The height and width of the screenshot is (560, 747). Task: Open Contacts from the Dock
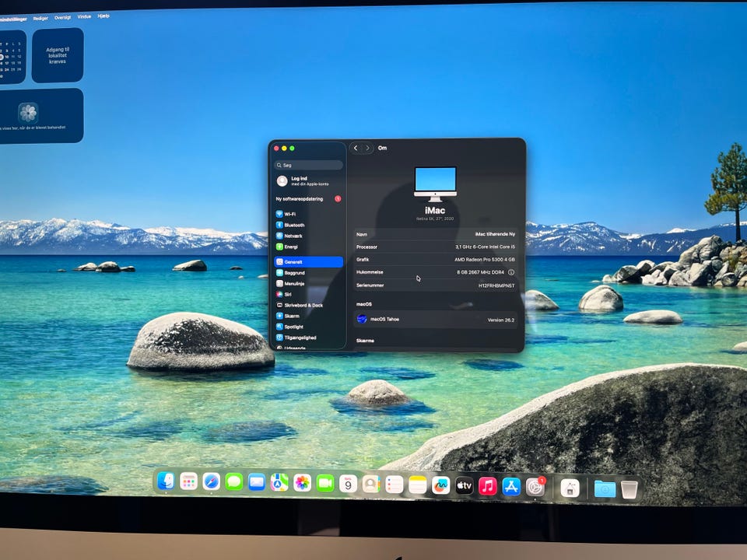pos(371,485)
